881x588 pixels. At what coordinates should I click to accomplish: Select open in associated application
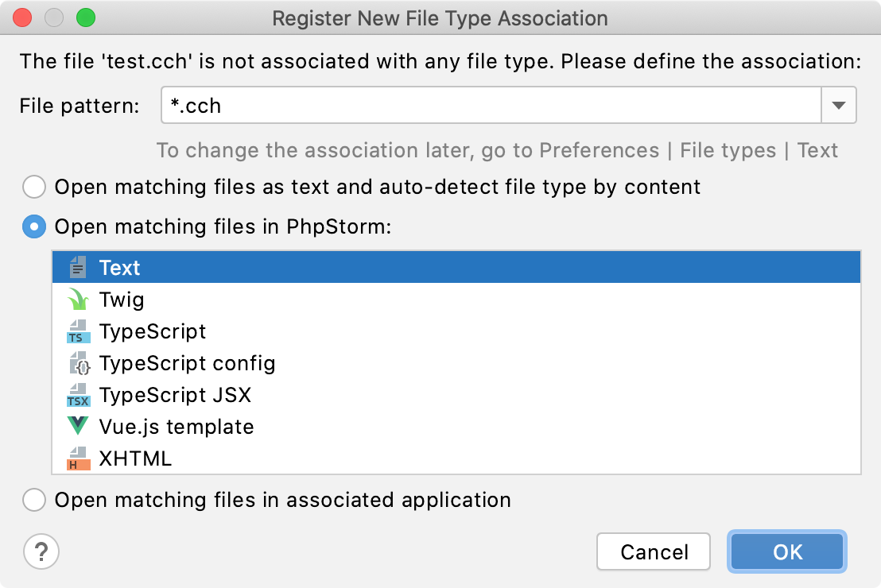(33, 500)
